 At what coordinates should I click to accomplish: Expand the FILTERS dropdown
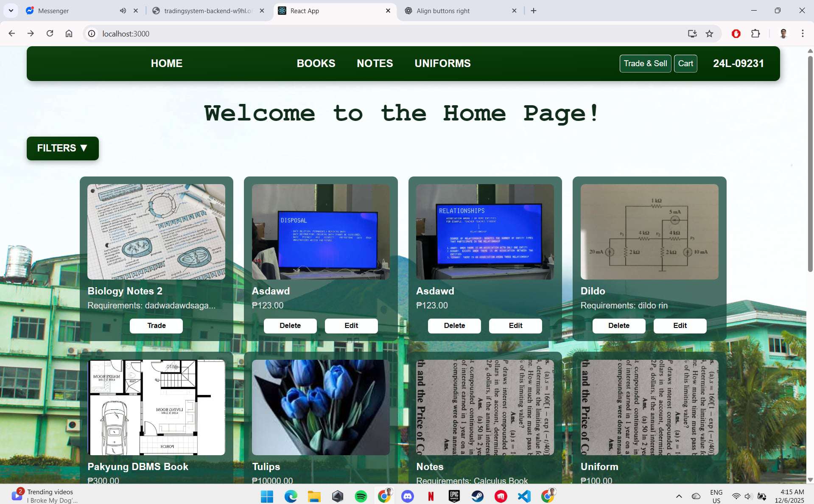coord(62,148)
